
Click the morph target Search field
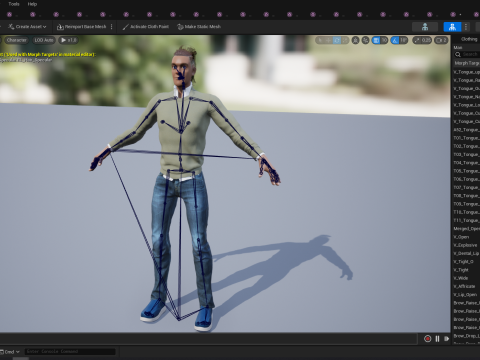pos(467,54)
